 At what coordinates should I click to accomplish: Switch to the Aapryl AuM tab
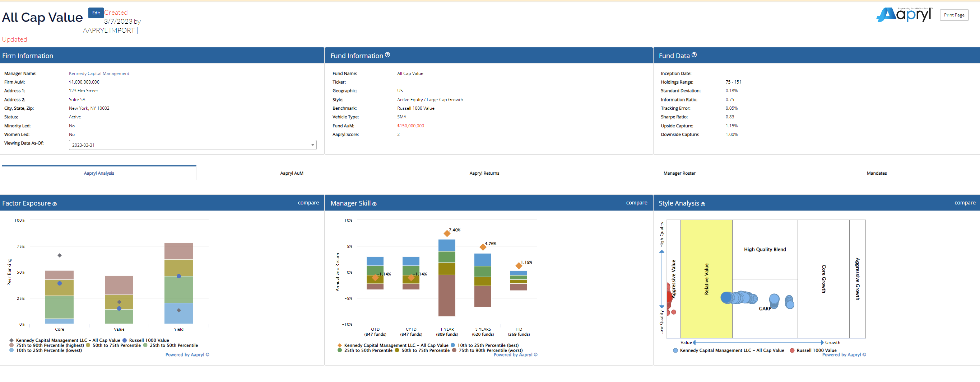click(292, 173)
